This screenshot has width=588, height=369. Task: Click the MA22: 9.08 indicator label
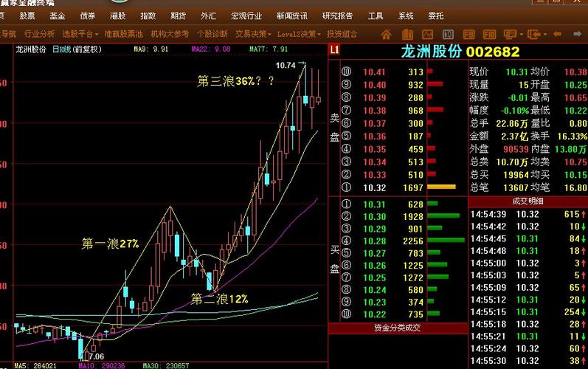pyautogui.click(x=211, y=49)
